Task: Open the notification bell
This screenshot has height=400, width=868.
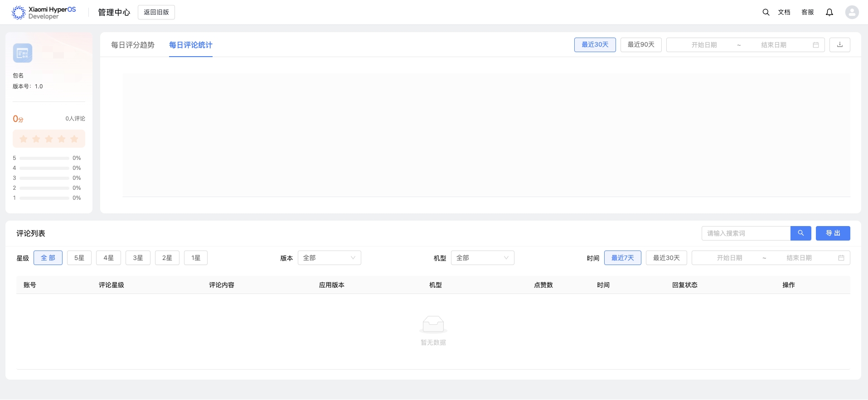Action: (x=829, y=12)
